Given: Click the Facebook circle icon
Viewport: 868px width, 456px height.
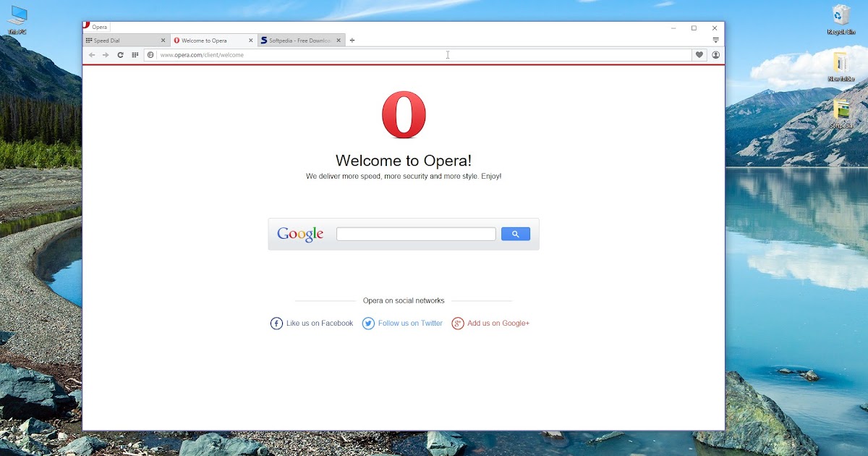Looking at the screenshot, I should 276,324.
